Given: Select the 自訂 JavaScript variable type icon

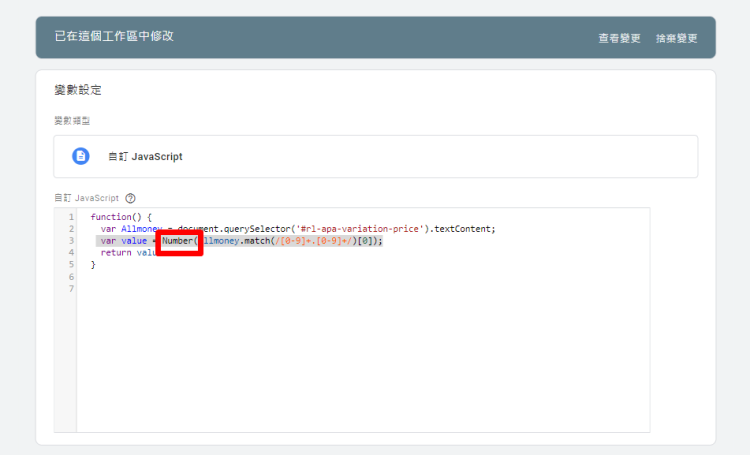Looking at the screenshot, I should point(80,156).
